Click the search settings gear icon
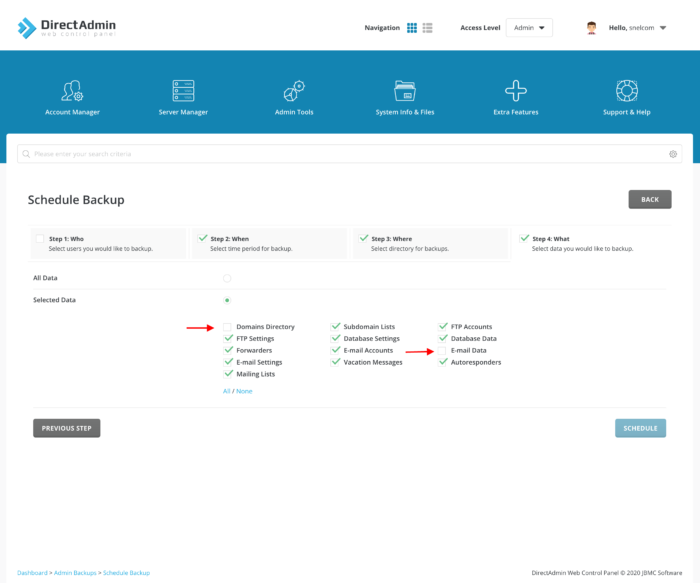The width and height of the screenshot is (700, 583). pyautogui.click(x=673, y=154)
